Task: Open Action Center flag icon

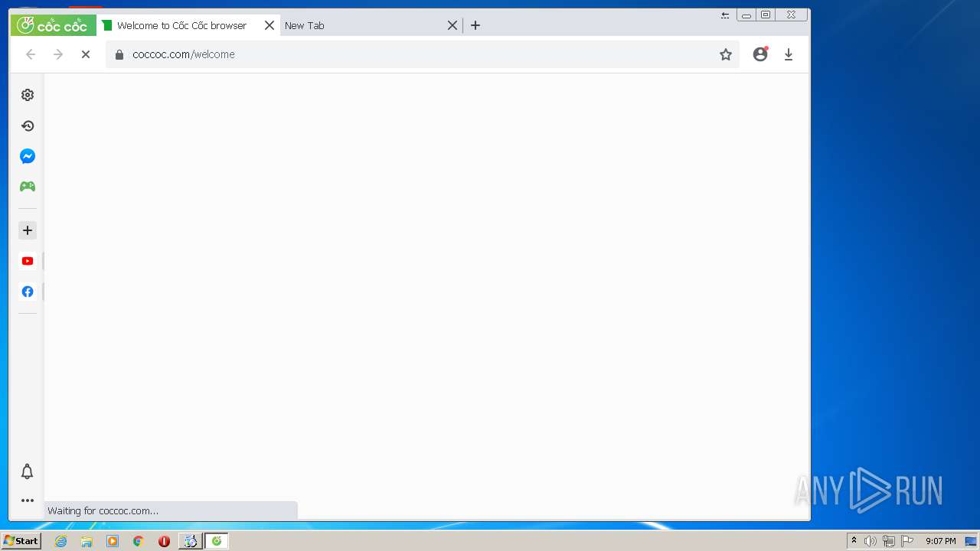Action: 908,541
